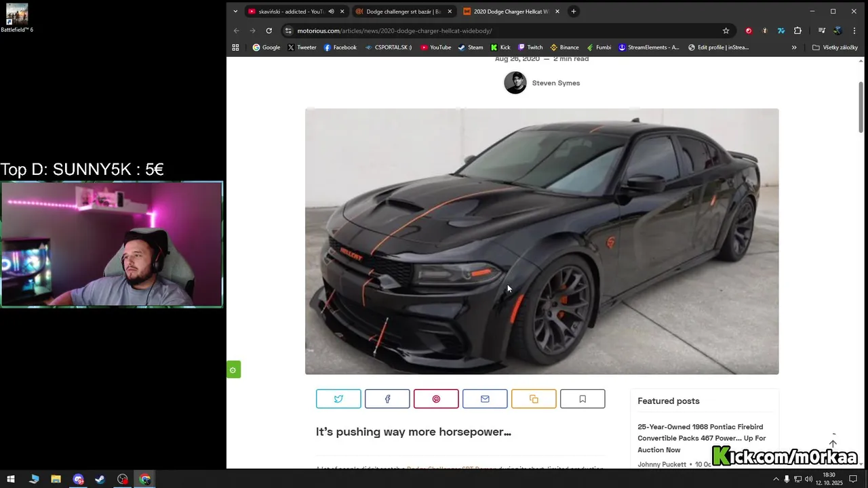Show hidden system tray icons
Screen dimensions: 868x488
click(776, 479)
